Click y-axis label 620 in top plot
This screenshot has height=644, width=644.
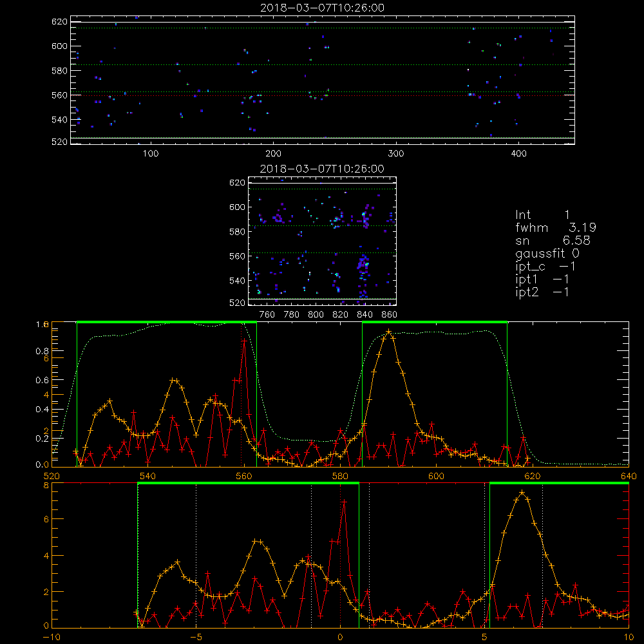(59, 22)
